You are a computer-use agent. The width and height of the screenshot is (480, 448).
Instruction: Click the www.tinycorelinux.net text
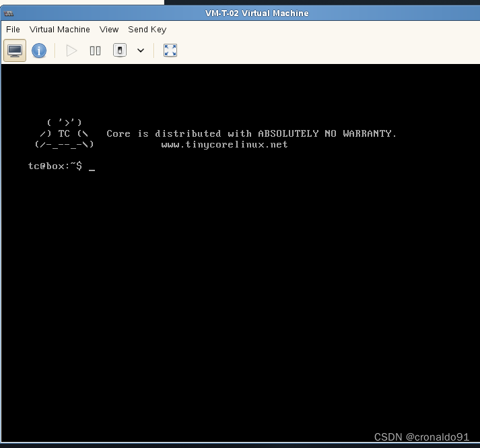coord(224,144)
